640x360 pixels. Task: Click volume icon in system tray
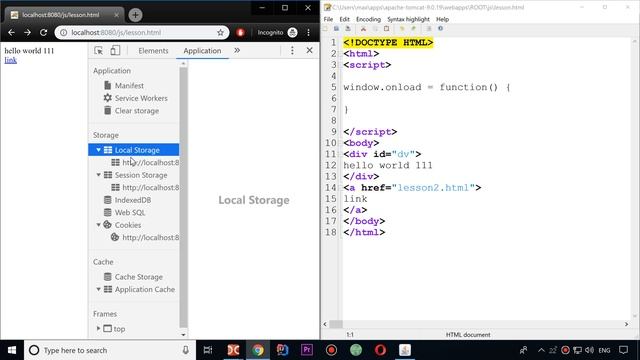[x=589, y=350]
